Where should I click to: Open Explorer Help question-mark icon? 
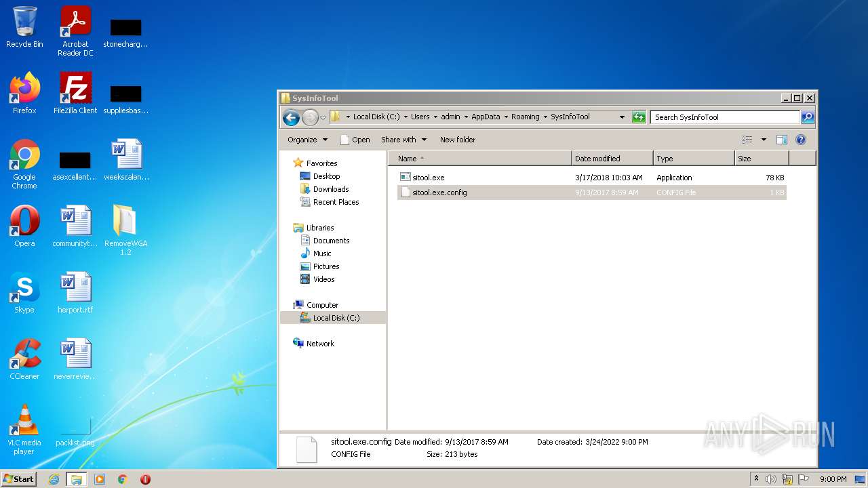(800, 140)
